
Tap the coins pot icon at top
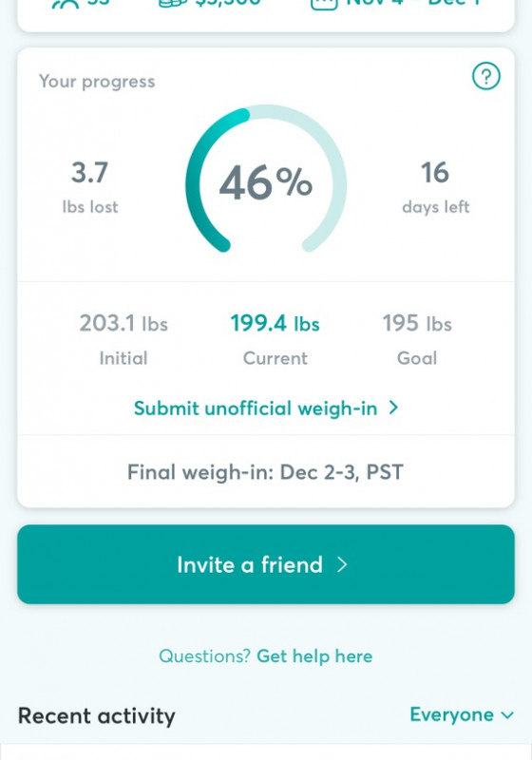click(173, 3)
